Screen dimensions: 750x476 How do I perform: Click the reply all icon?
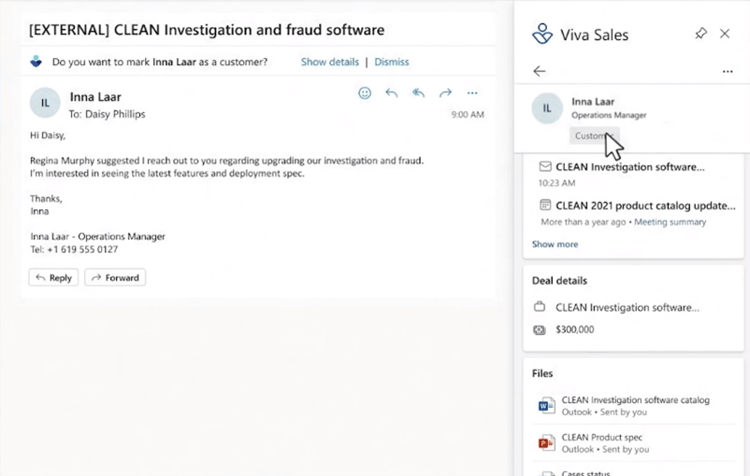419,93
